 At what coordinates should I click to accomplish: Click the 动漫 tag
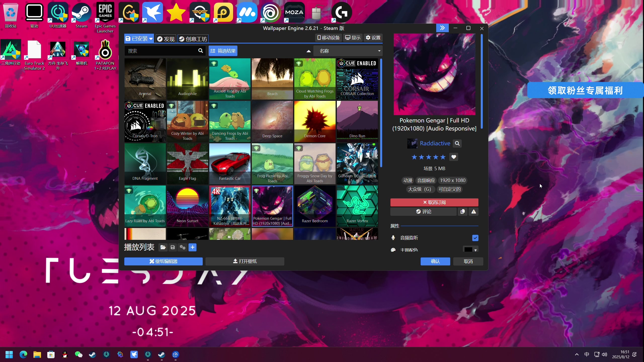[408, 180]
